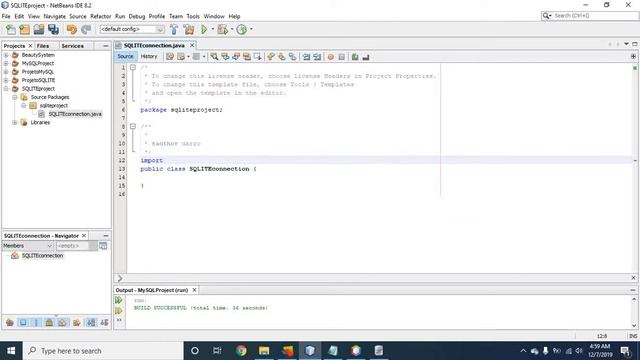
Task: Click the Task View taskbar icon
Action: 217,351
